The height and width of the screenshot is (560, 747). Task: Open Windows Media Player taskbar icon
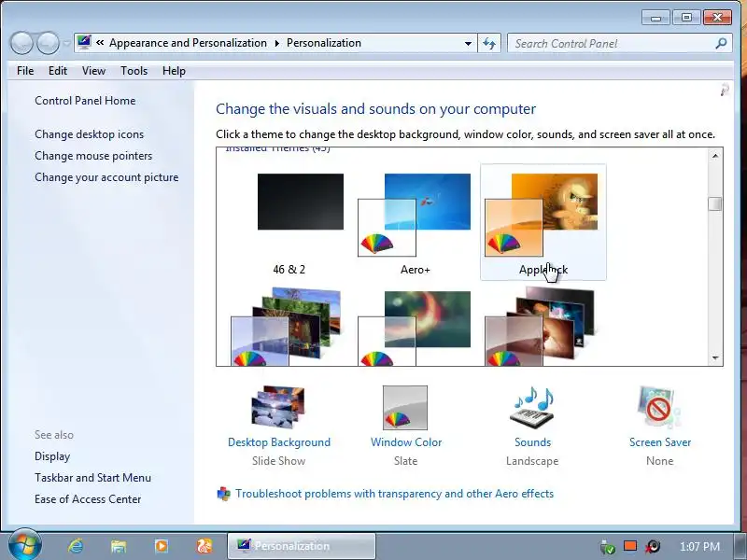pyautogui.click(x=162, y=546)
